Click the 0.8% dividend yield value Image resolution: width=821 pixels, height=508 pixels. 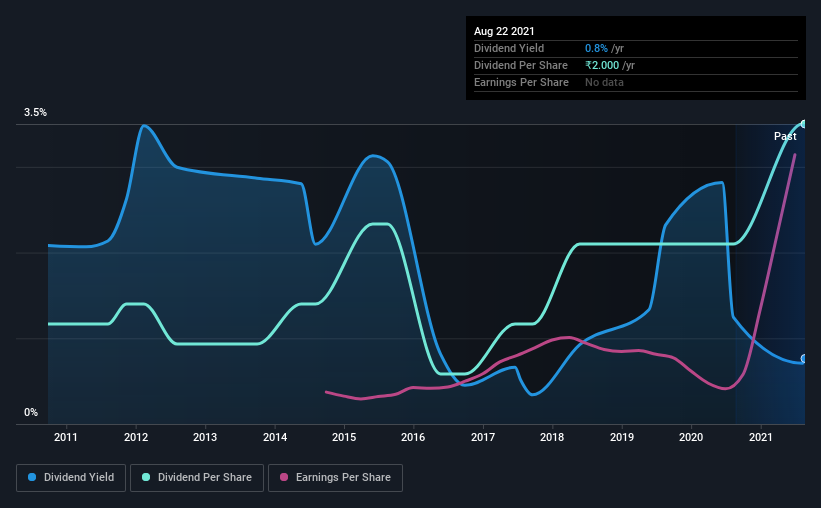pyautogui.click(x=596, y=48)
